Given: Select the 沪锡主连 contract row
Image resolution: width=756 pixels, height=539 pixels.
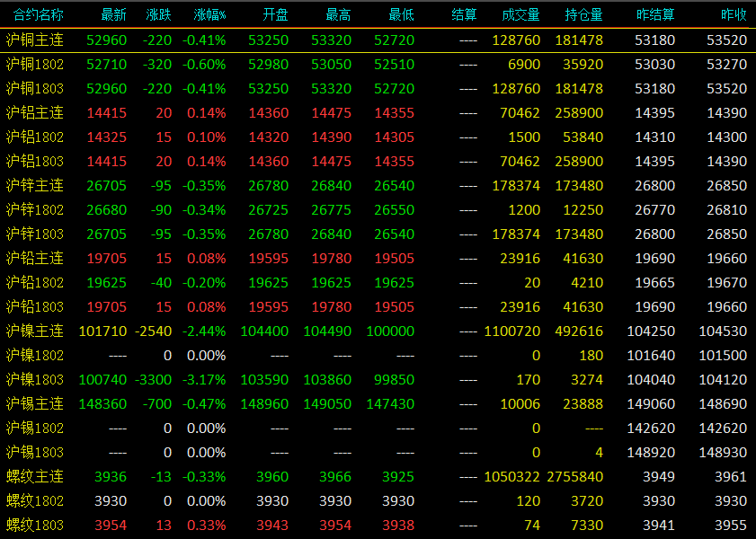Looking at the screenshot, I should pyautogui.click(x=378, y=403).
